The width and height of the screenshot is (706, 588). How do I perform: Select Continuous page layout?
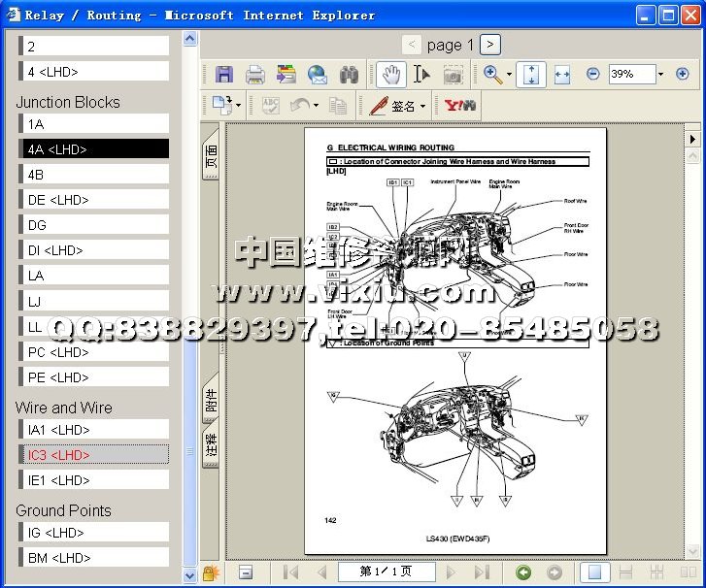625,572
